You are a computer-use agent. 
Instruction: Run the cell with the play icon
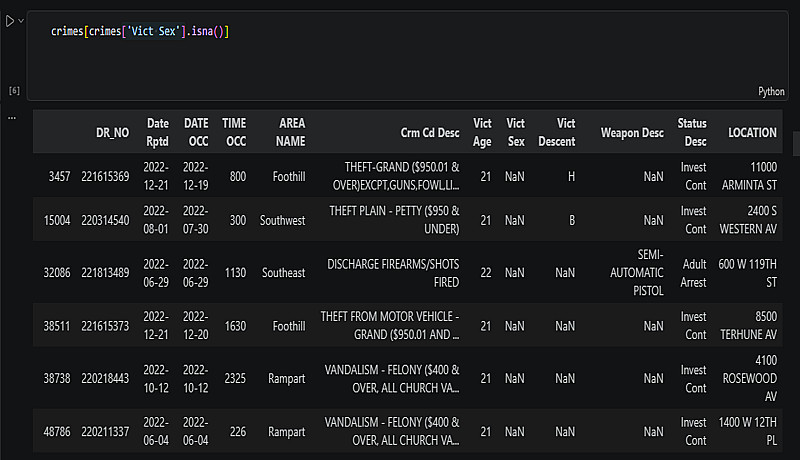tap(10, 21)
